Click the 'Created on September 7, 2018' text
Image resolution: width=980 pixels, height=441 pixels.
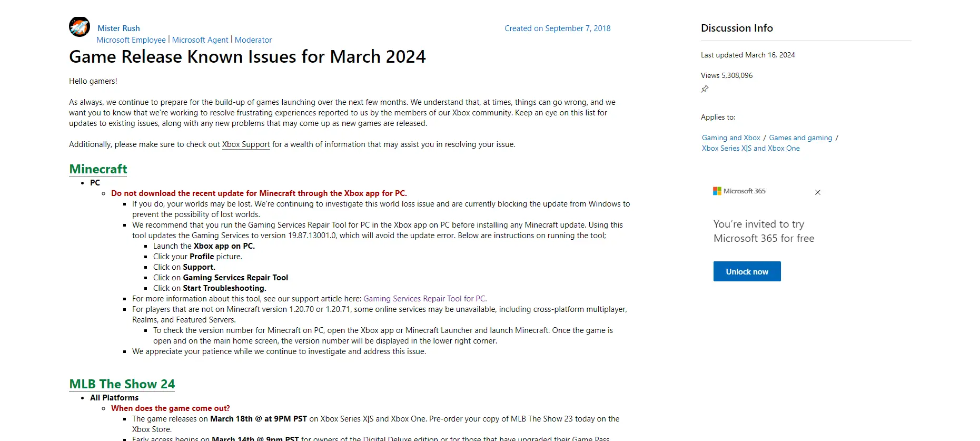pos(558,28)
